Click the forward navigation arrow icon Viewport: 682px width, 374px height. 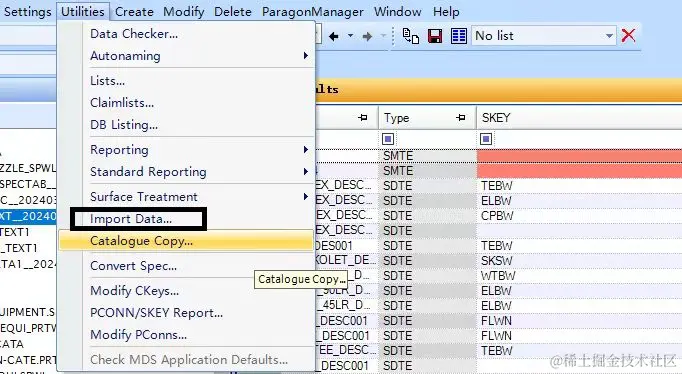click(x=367, y=37)
